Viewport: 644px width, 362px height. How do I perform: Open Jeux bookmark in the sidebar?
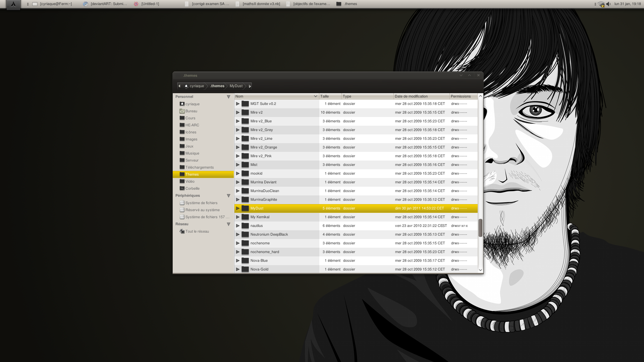(x=203, y=146)
